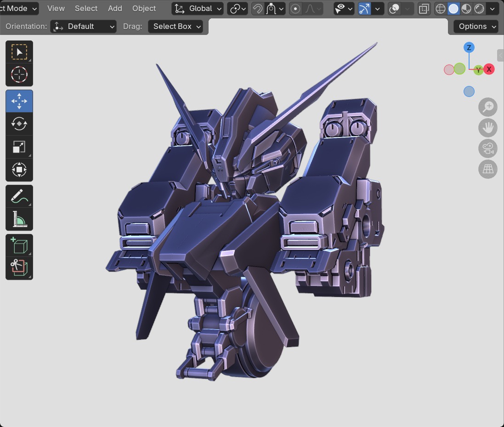Image resolution: width=504 pixels, height=427 pixels.
Task: Open the Add menu
Action: (115, 9)
